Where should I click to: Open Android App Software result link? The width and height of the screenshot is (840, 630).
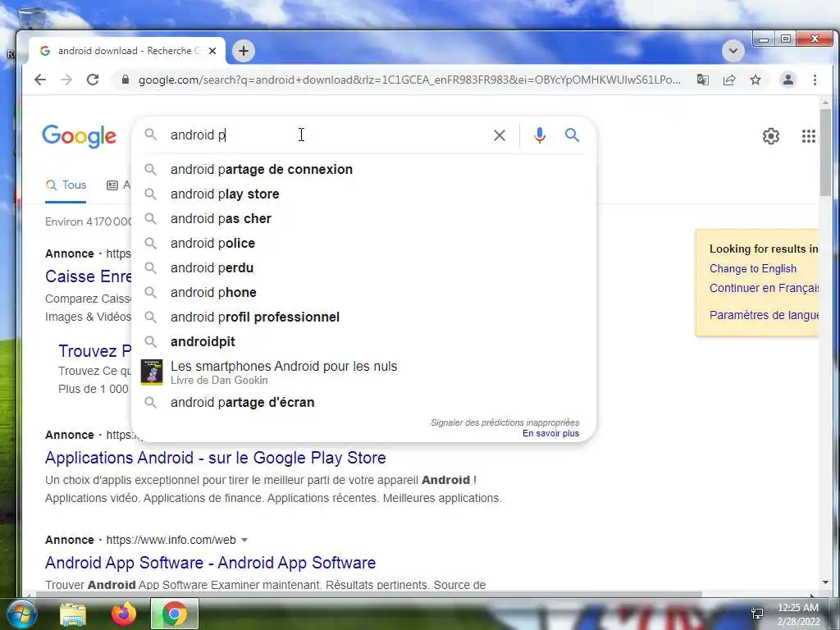(211, 563)
